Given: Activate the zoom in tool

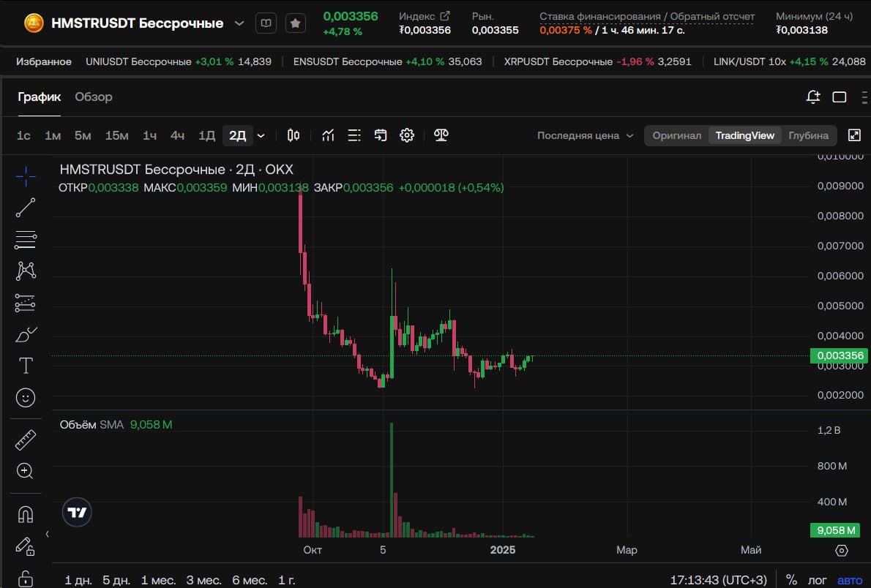Looking at the screenshot, I should (26, 471).
